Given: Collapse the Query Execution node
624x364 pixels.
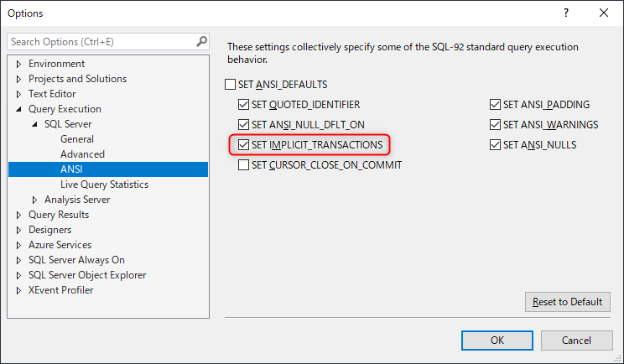Looking at the screenshot, I should point(19,109).
